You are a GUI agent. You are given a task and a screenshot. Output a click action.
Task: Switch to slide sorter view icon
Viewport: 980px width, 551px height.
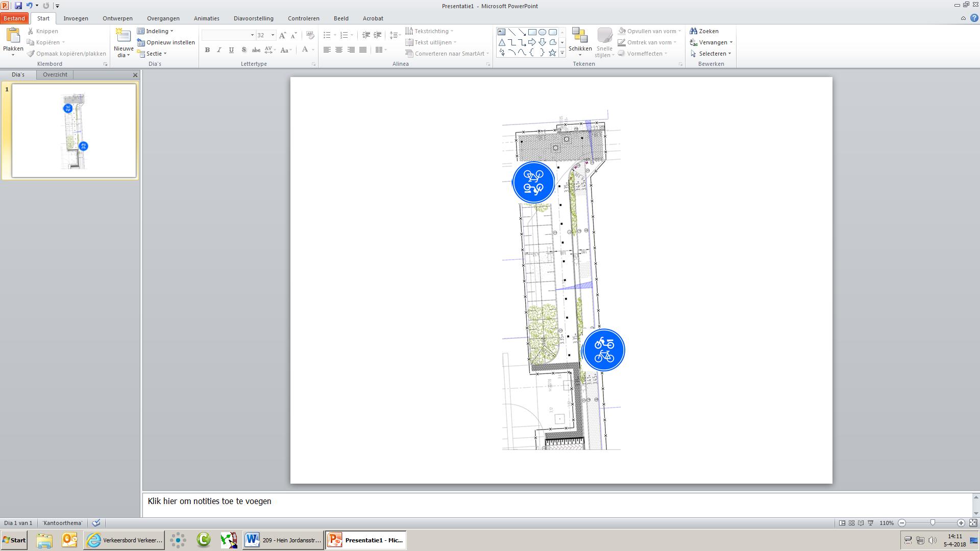pyautogui.click(x=851, y=523)
